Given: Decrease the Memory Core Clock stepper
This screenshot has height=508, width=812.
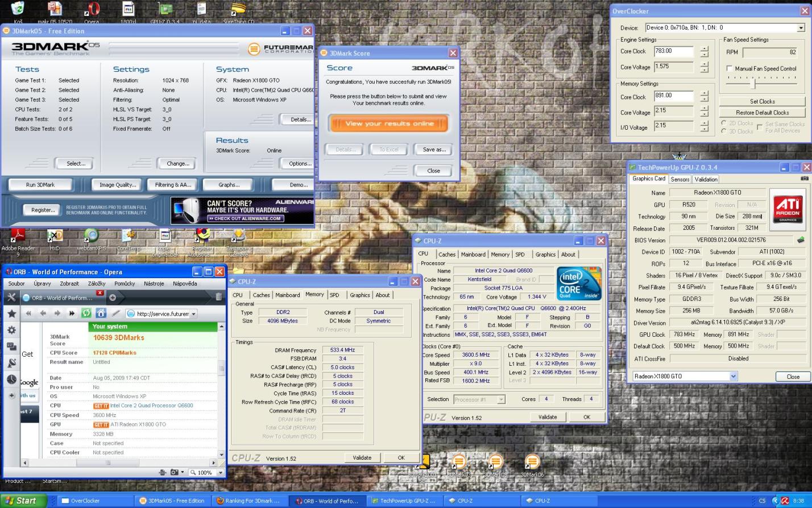Looking at the screenshot, I should tap(705, 99).
